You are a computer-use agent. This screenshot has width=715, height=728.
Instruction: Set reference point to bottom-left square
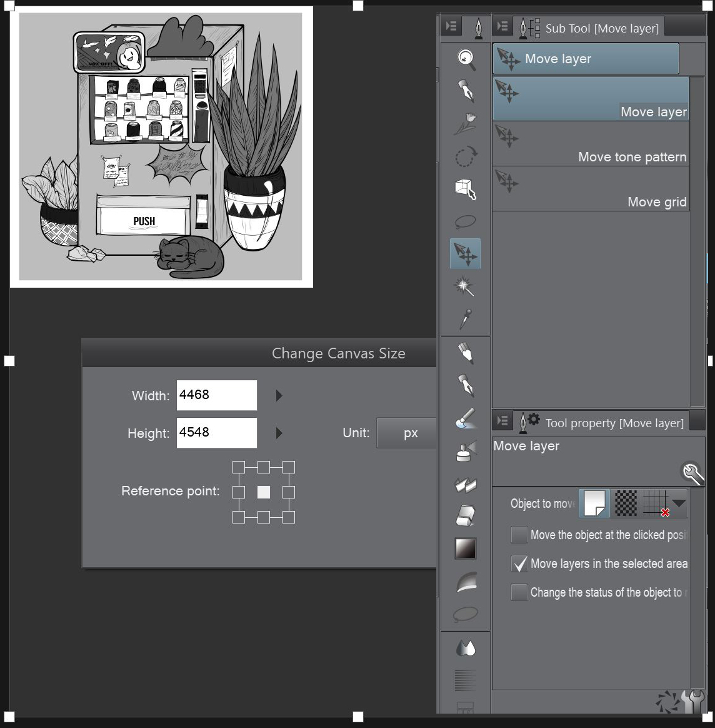tap(239, 517)
